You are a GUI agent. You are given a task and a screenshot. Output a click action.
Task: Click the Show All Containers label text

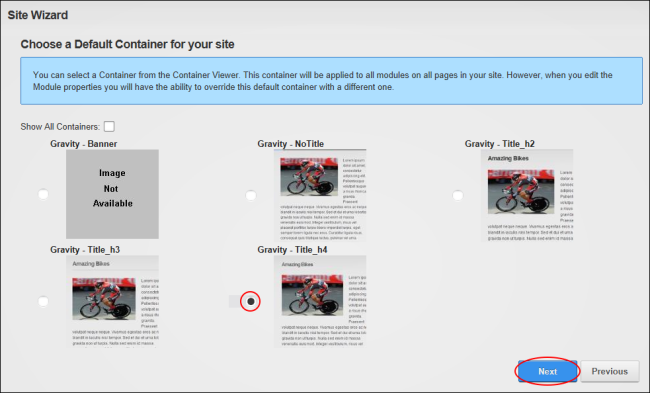[x=60, y=127]
